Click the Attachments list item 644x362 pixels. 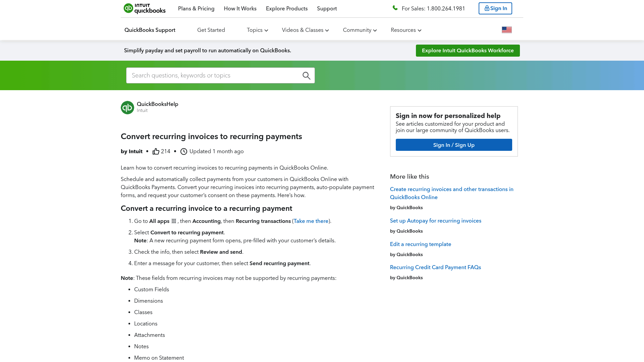[x=150, y=335]
